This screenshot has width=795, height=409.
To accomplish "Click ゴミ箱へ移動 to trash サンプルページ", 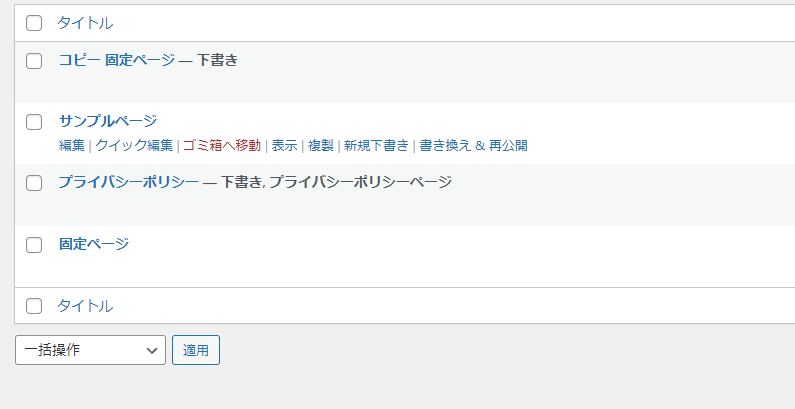I will (222, 145).
